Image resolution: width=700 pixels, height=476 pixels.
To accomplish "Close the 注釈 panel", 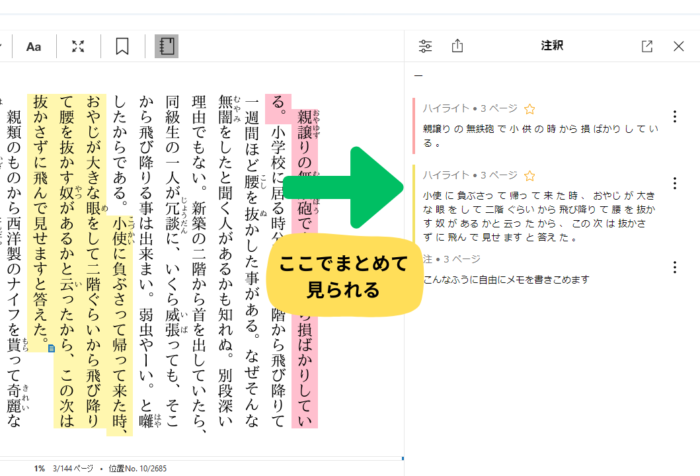I will pyautogui.click(x=679, y=46).
